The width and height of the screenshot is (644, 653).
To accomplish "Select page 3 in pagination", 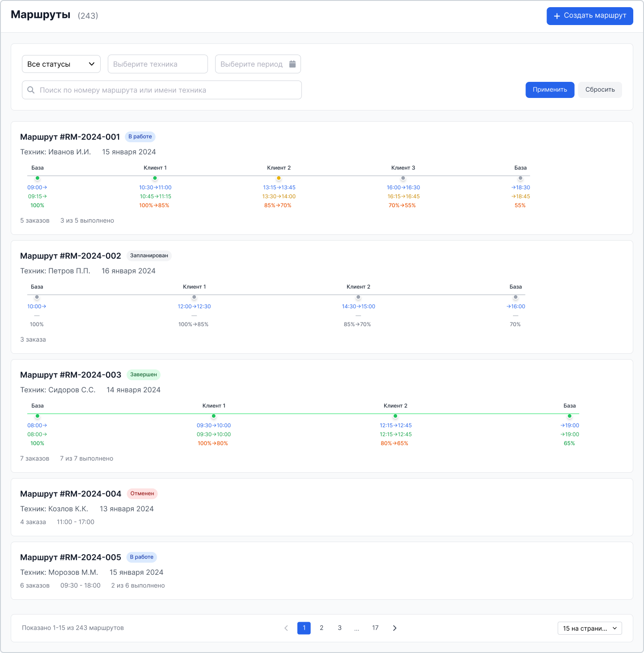I will coord(340,628).
